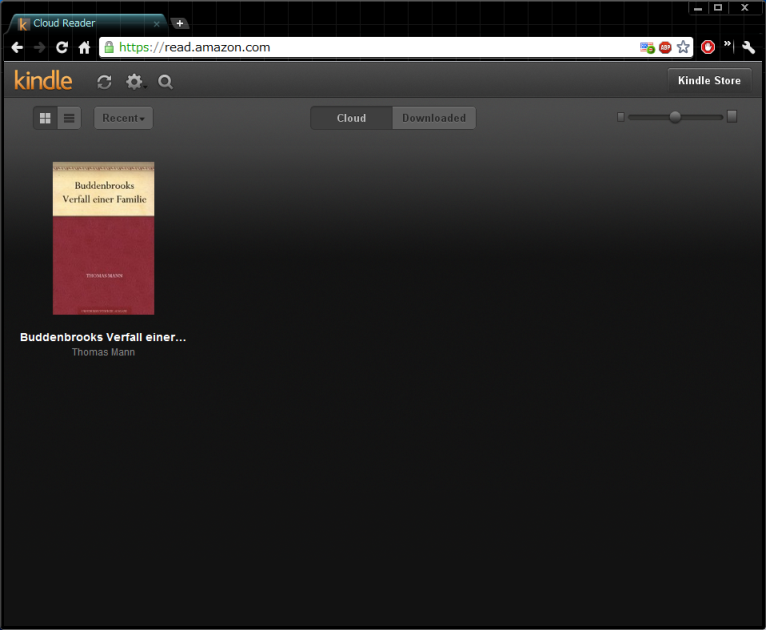This screenshot has width=766, height=630.
Task: Show Cloud library items
Action: coord(351,118)
